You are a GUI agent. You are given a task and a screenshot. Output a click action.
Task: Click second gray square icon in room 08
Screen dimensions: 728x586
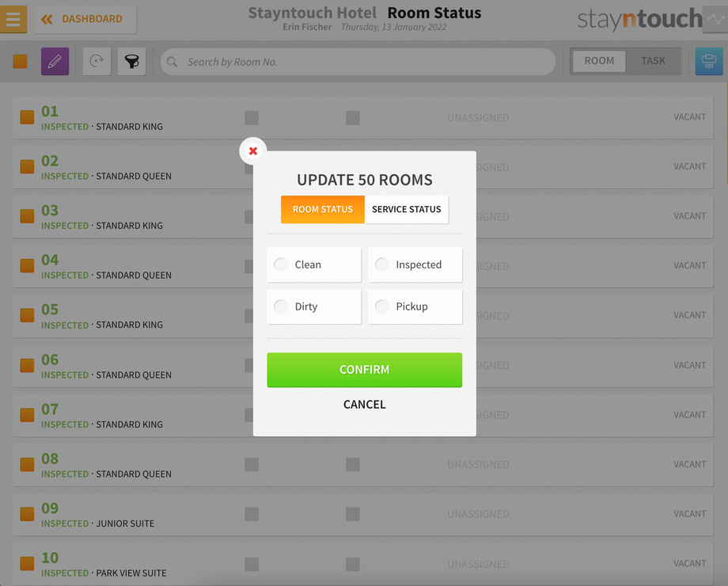pos(353,465)
